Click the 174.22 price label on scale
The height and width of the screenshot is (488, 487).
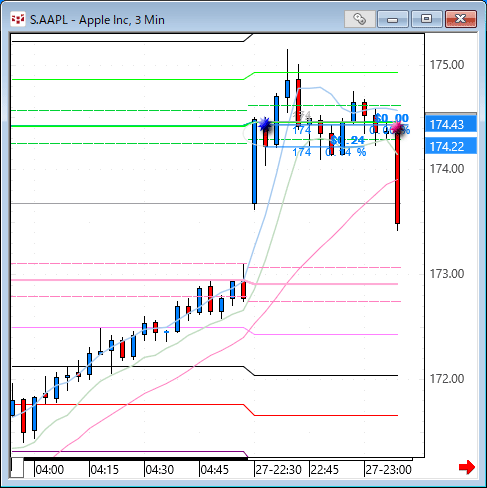pyautogui.click(x=451, y=146)
